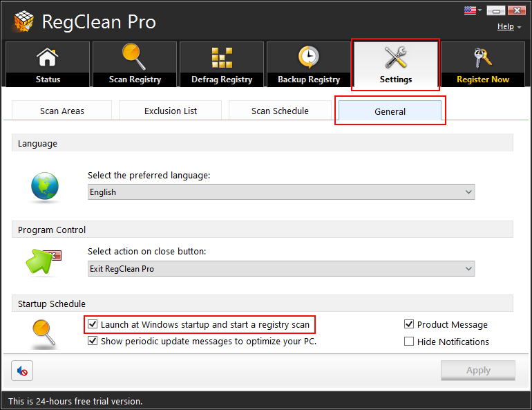
Task: Uncheck the Product Message checkbox
Action: [409, 324]
